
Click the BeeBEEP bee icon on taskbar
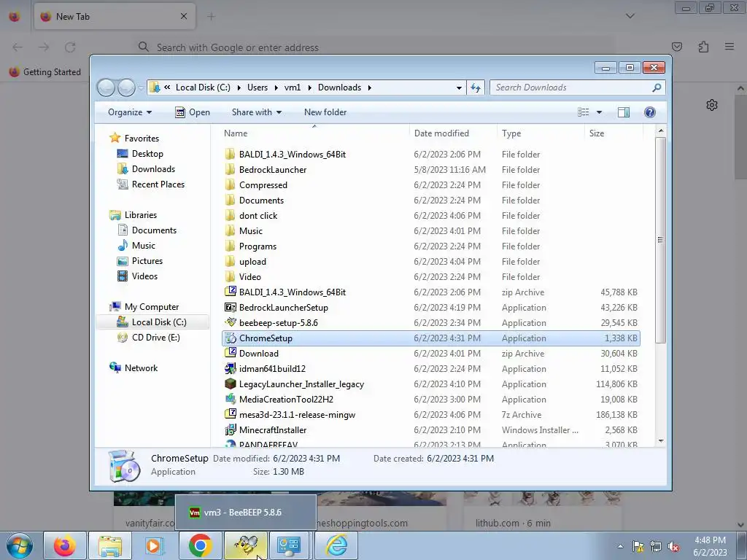point(246,545)
